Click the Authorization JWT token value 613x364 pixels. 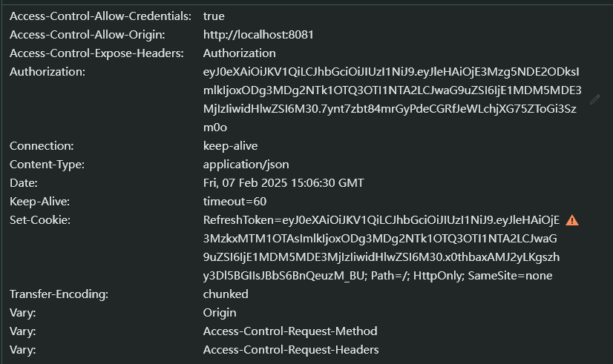click(392, 99)
